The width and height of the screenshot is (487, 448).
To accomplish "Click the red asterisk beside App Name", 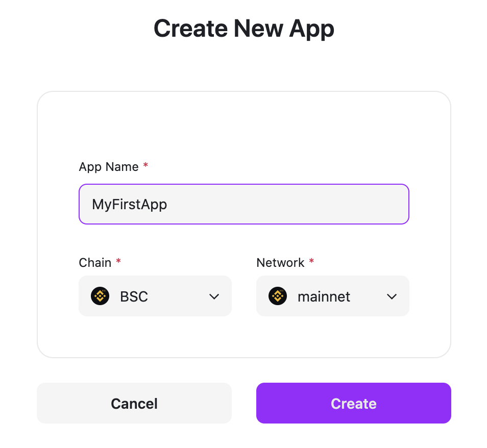I will (145, 166).
